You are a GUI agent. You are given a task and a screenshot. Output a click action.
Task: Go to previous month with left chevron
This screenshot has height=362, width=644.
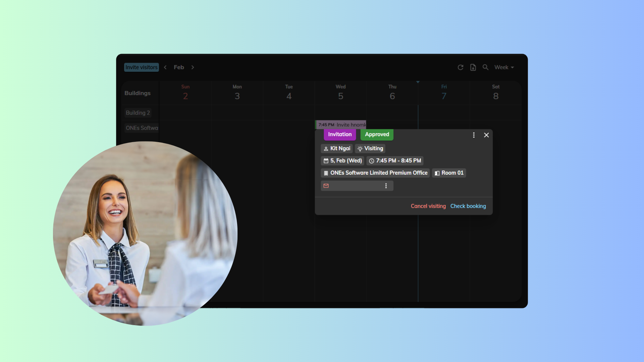click(165, 67)
